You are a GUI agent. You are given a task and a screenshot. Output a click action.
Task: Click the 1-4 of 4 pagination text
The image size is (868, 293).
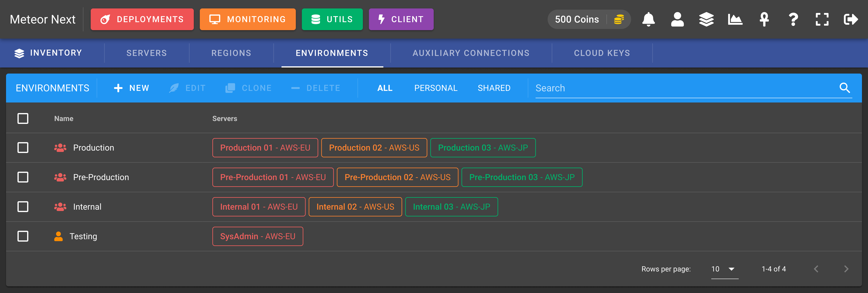click(774, 269)
